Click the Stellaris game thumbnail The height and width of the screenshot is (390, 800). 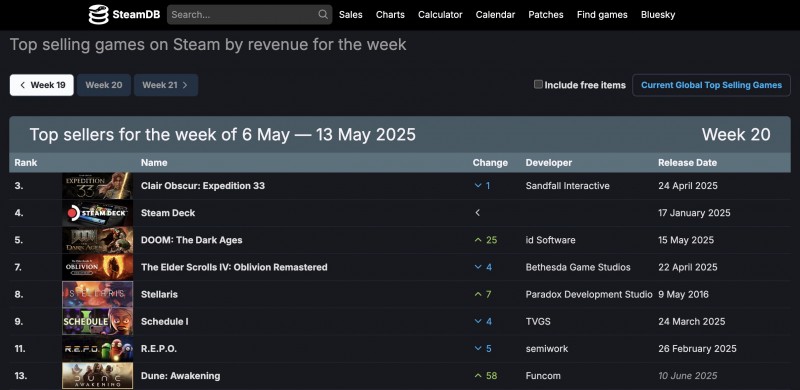pyautogui.click(x=97, y=295)
